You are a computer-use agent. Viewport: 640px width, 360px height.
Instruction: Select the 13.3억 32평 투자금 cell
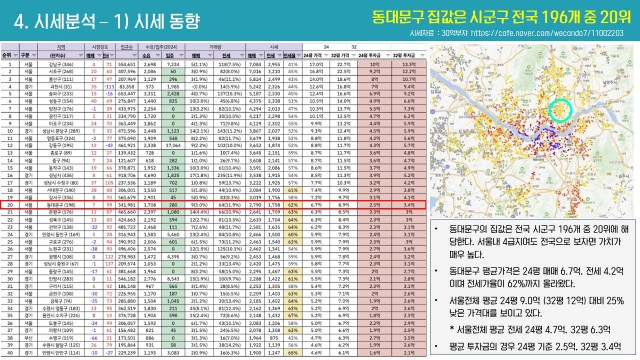click(409, 64)
